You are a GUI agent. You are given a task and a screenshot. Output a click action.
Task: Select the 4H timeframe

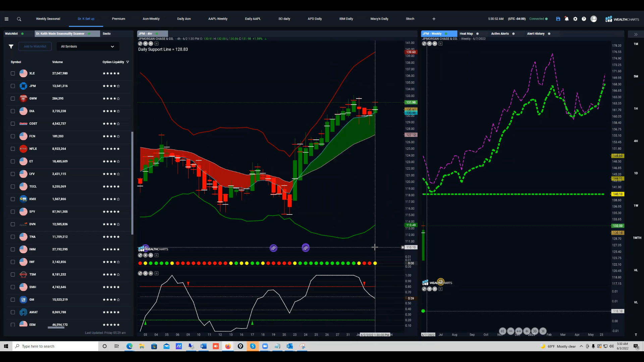pyautogui.click(x=636, y=141)
